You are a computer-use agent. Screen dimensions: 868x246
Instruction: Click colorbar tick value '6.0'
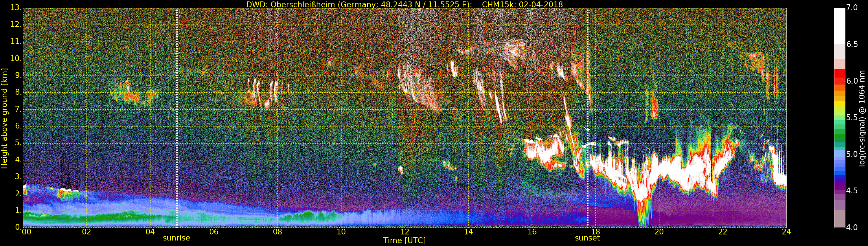[852, 81]
